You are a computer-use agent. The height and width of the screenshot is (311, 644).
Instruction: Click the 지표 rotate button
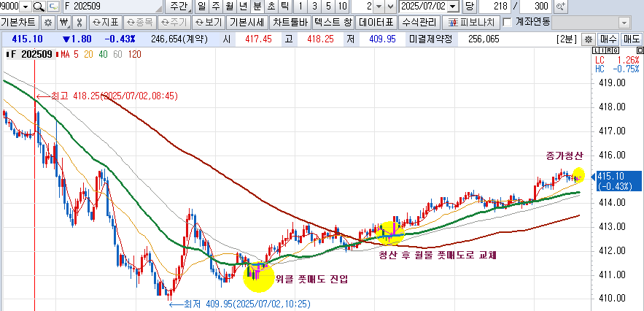(105, 22)
